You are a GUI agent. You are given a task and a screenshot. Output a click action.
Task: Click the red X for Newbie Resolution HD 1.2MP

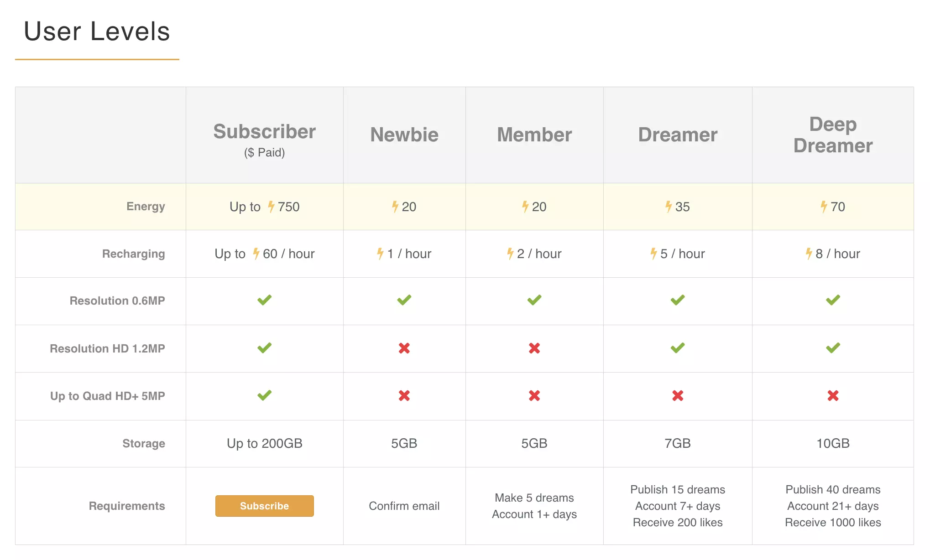point(404,348)
